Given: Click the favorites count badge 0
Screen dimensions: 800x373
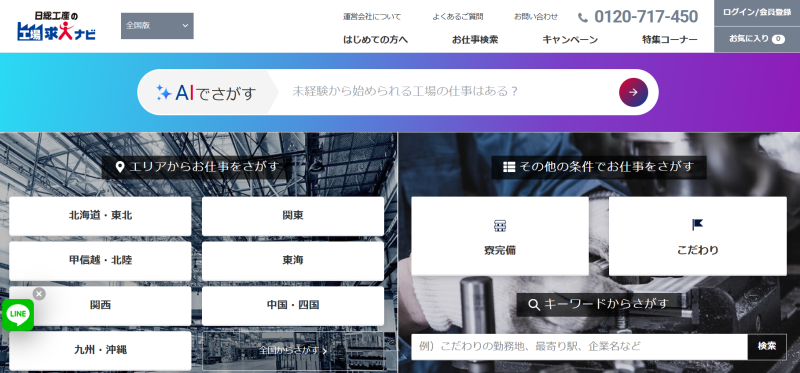Looking at the screenshot, I should pos(778,39).
